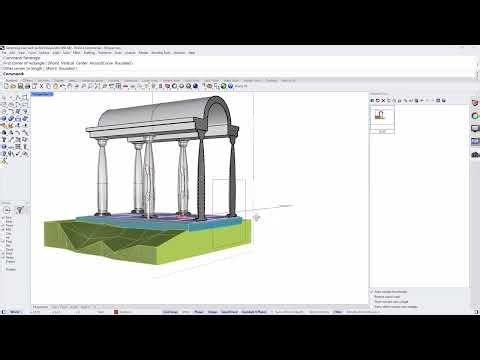The width and height of the screenshot is (480, 360).
Task: Click the Open file folder icon
Action: (x=13, y=86)
